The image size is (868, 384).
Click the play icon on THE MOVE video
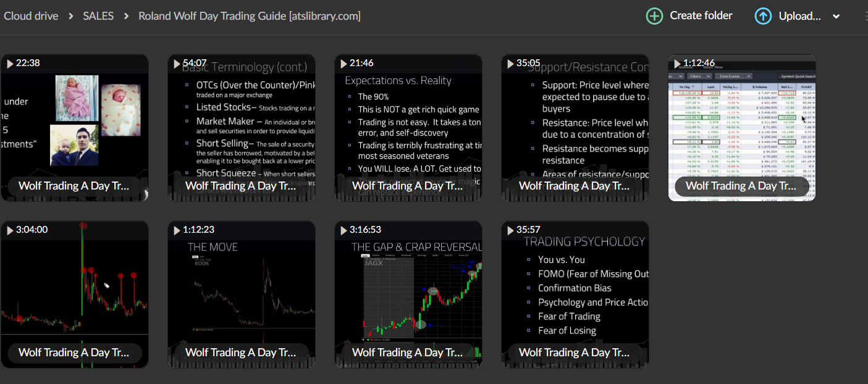[176, 229]
